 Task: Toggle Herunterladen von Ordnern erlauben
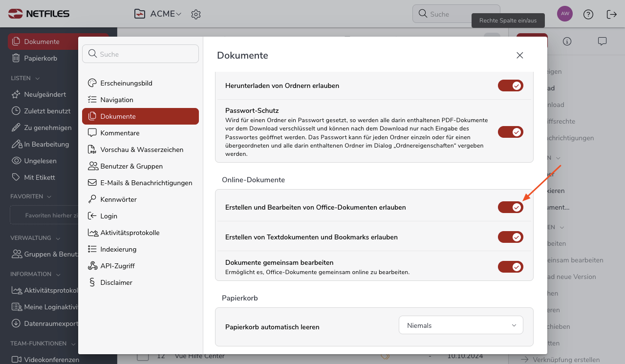click(510, 86)
